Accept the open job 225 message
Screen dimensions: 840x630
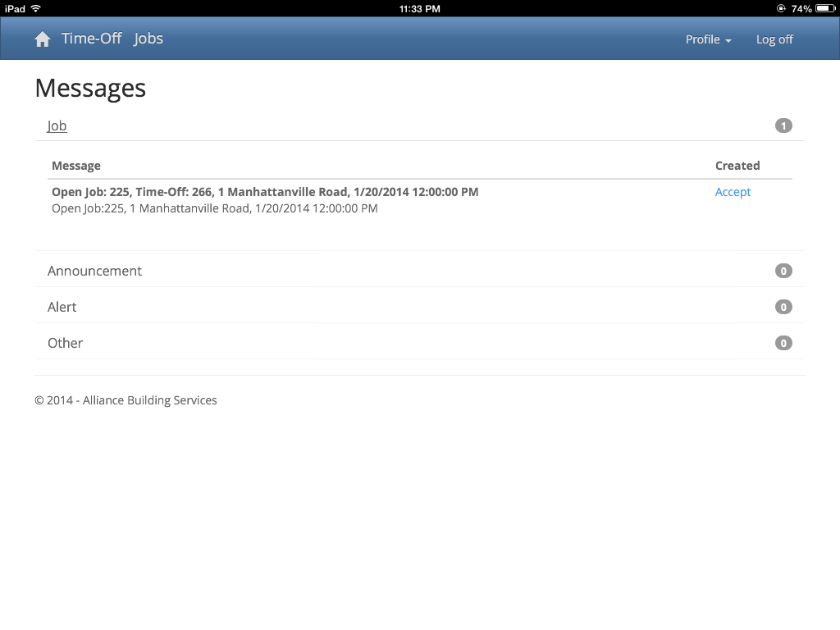tap(733, 192)
